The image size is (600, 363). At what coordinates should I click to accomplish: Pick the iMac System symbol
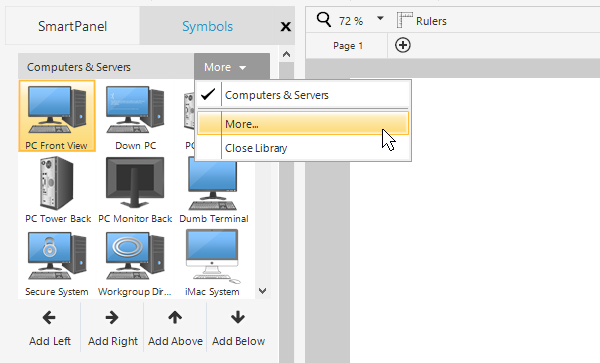tap(213, 262)
